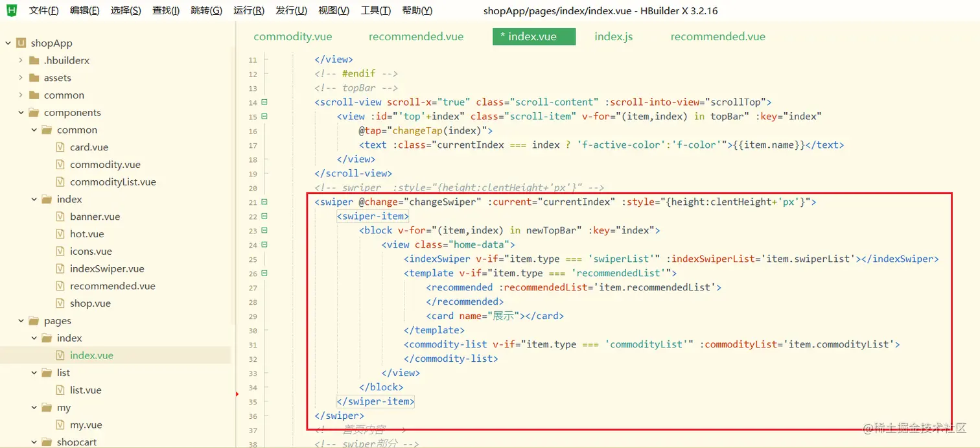Screen dimensions: 980x448
Task: Collapse the components folder
Action: (21, 112)
